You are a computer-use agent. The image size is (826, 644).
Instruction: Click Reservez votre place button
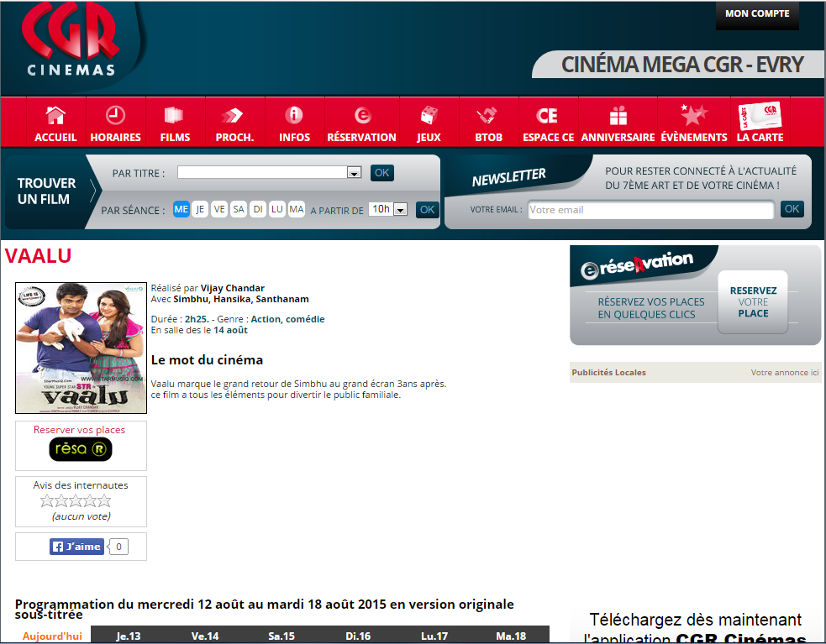click(x=753, y=302)
